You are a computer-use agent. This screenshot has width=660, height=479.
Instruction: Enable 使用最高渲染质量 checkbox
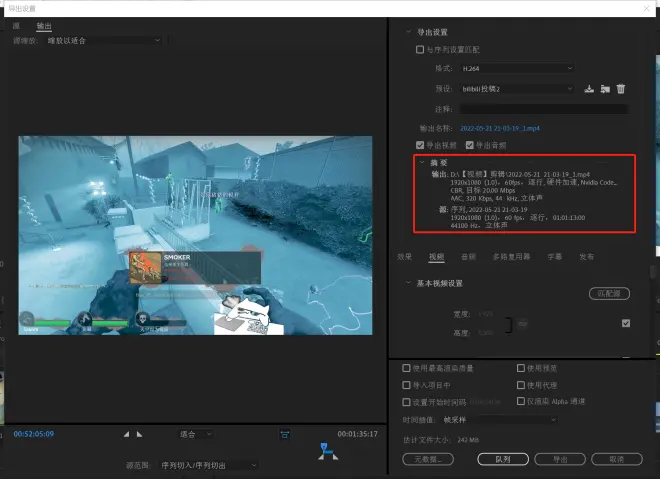pyautogui.click(x=406, y=368)
